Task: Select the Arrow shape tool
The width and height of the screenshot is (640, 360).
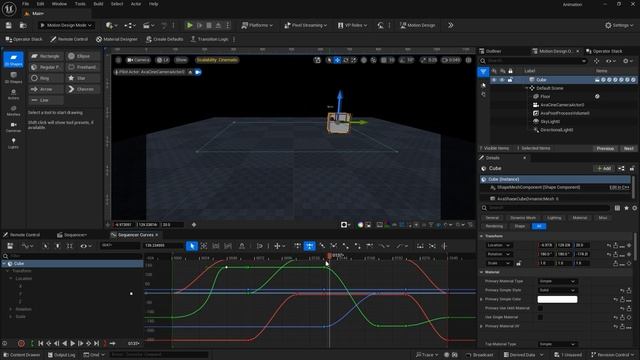Action: 46,89
